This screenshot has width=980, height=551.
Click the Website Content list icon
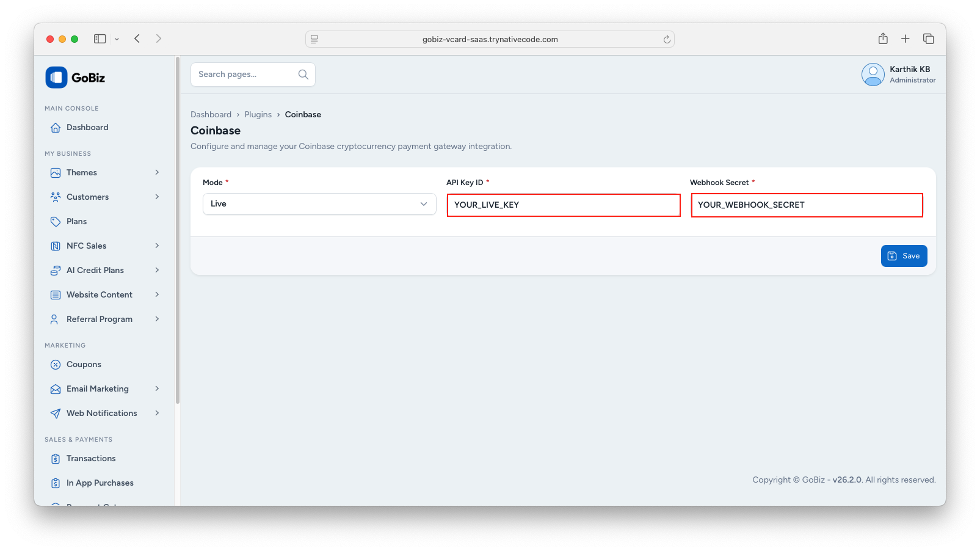pos(56,295)
